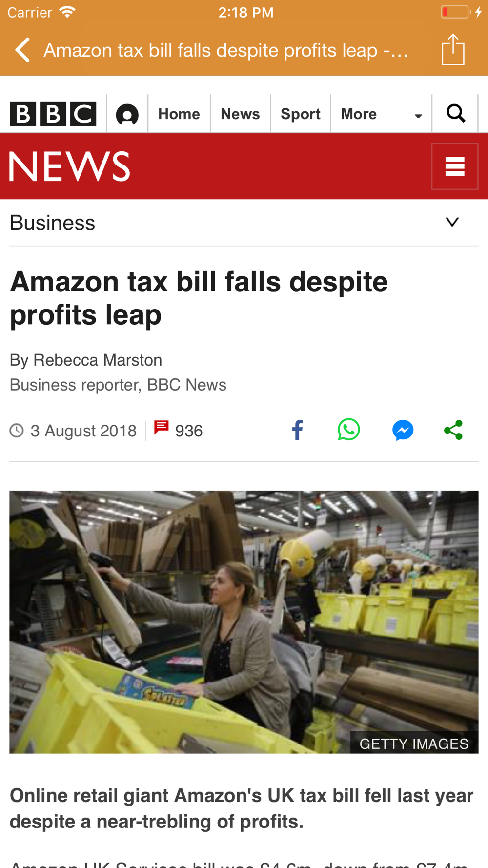Viewport: 488px width, 868px height.
Task: Share article via Messenger
Action: 403,430
